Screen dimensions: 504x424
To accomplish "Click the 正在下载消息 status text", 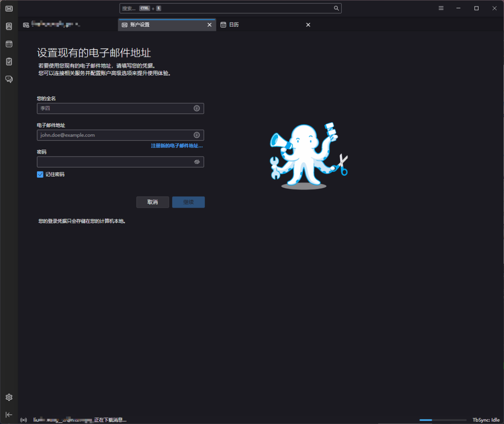I will (x=110, y=420).
